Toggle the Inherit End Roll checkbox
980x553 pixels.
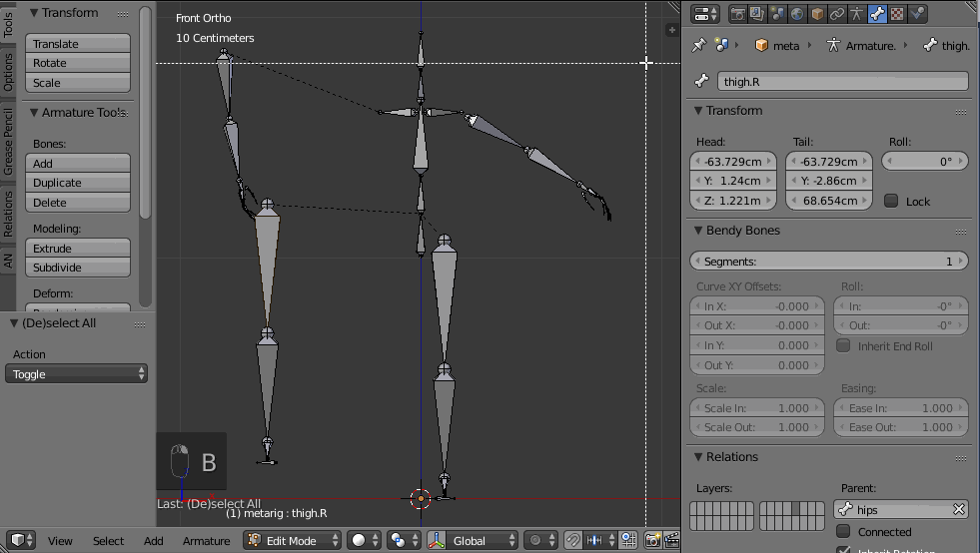(x=843, y=345)
